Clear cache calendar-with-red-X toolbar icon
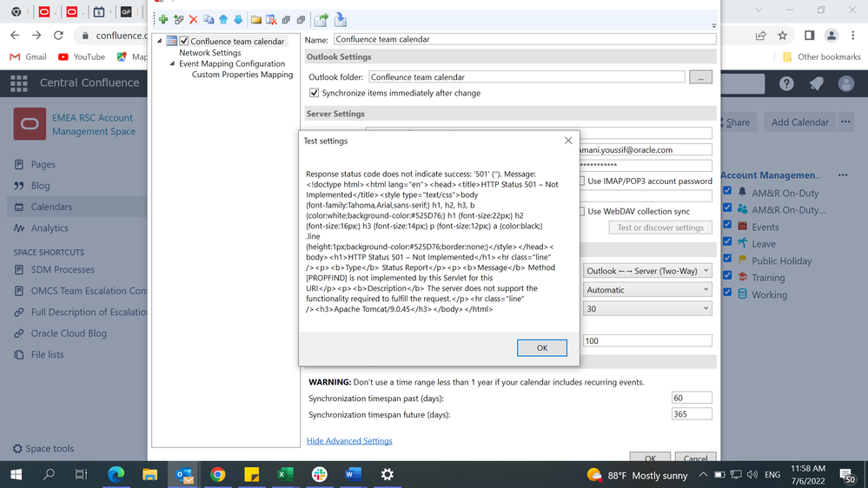The height and width of the screenshot is (488, 868). tap(271, 20)
